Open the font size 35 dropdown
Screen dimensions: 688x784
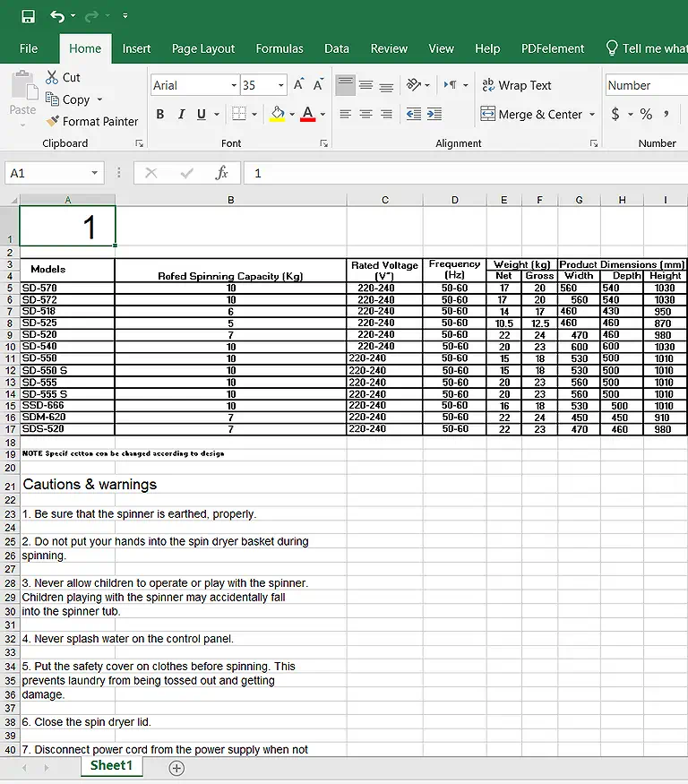281,85
